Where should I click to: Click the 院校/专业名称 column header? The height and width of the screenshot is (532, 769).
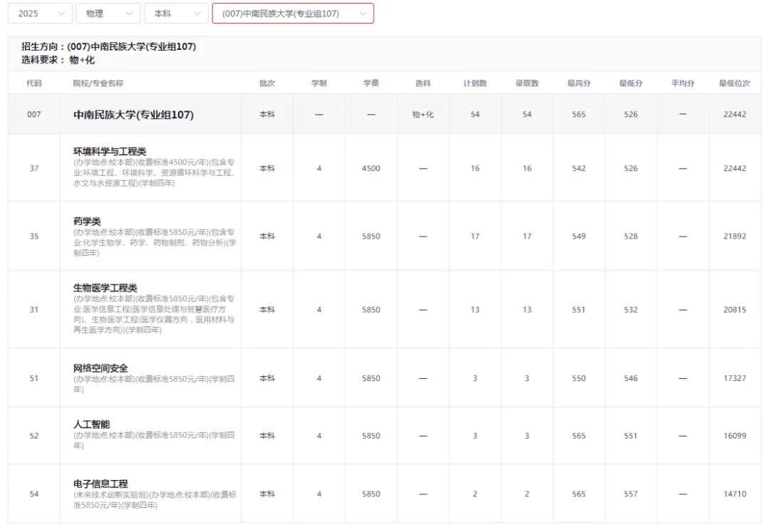point(98,83)
